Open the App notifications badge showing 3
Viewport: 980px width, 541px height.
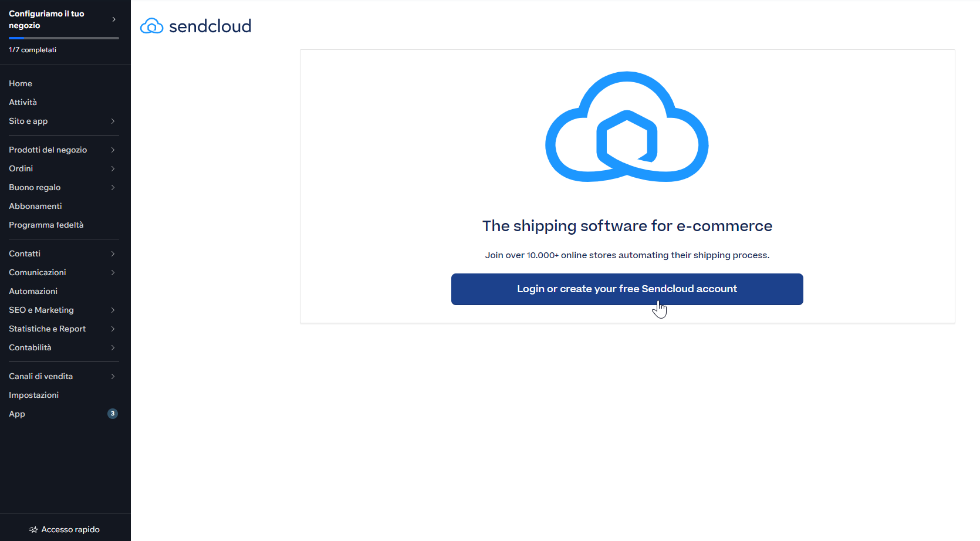(x=113, y=414)
